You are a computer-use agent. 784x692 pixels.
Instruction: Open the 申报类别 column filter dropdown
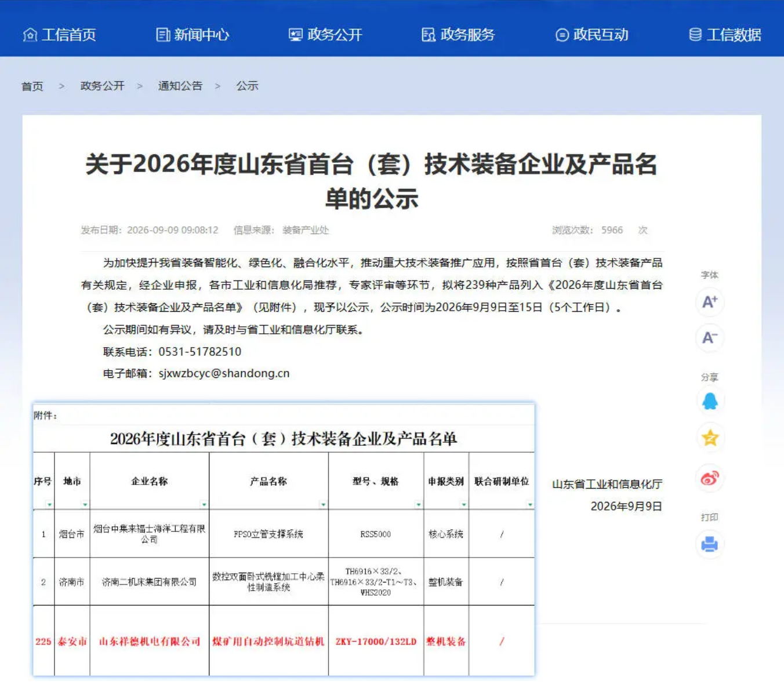463,505
